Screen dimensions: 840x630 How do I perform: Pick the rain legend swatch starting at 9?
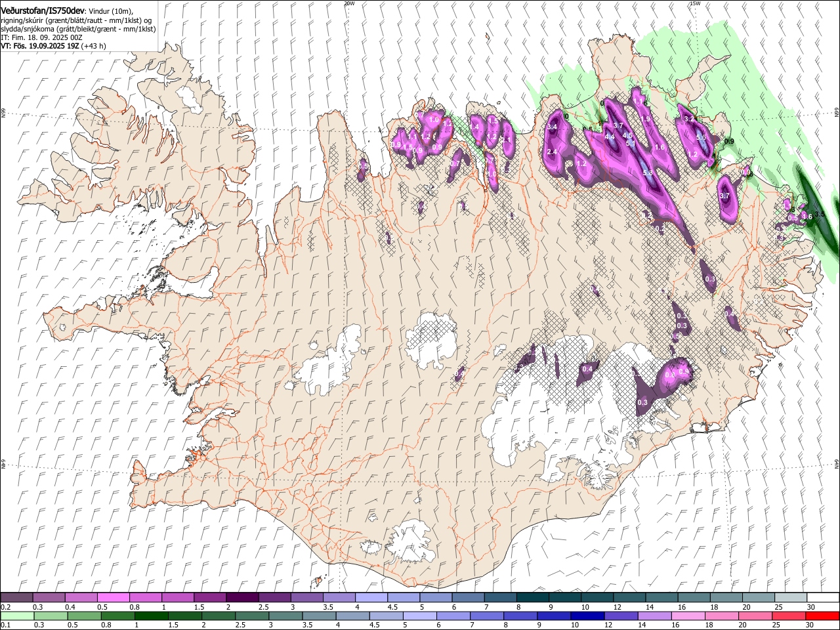pos(553,616)
